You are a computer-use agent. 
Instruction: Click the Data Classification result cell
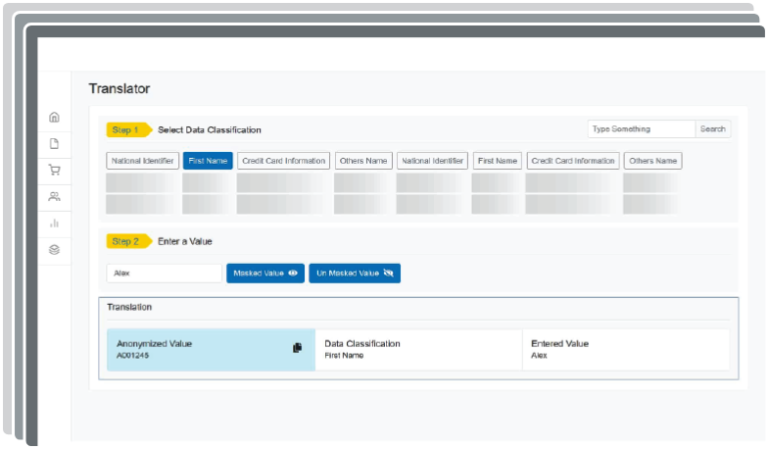coord(418,349)
